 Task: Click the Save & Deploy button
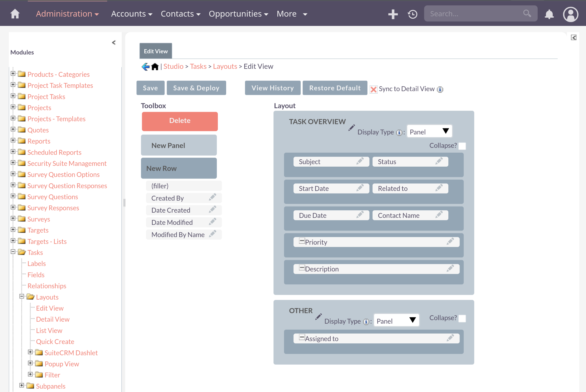pyautogui.click(x=196, y=88)
